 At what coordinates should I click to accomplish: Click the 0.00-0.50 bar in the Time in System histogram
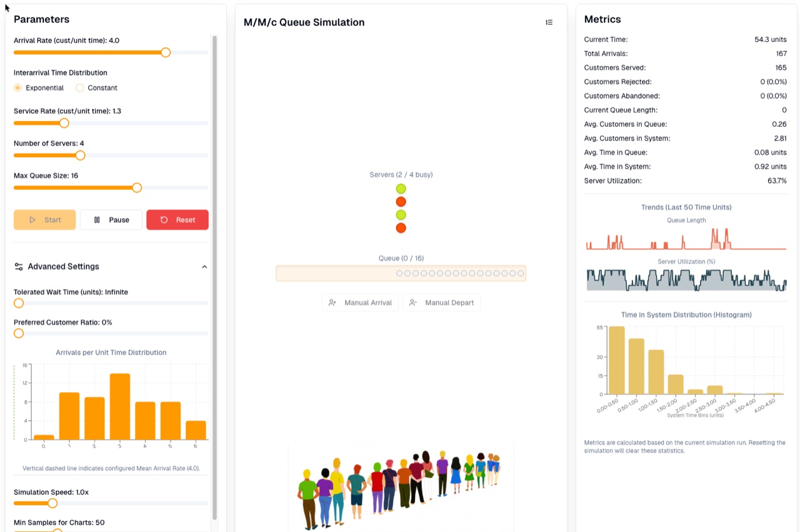(617, 360)
